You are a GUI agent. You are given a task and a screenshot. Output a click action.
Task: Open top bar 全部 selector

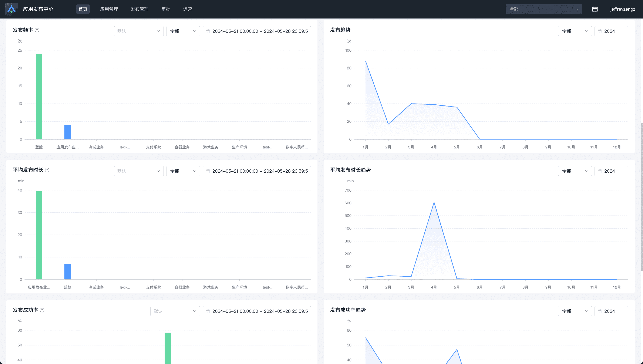click(543, 9)
